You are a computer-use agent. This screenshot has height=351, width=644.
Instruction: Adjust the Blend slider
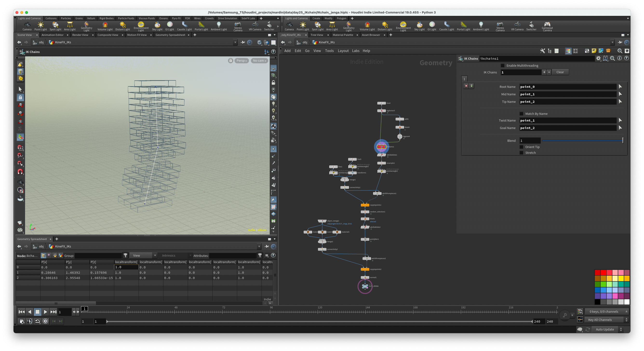coord(583,141)
